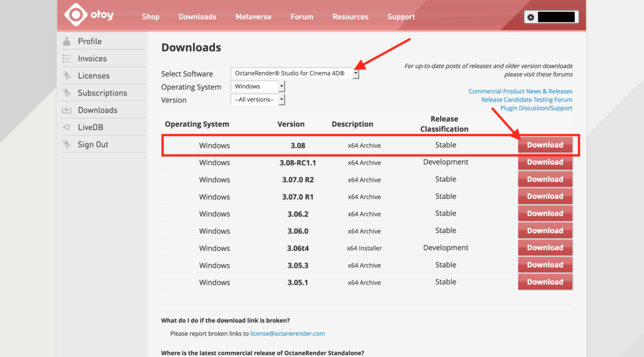Open the Forum menu
644x357 pixels.
302,17
